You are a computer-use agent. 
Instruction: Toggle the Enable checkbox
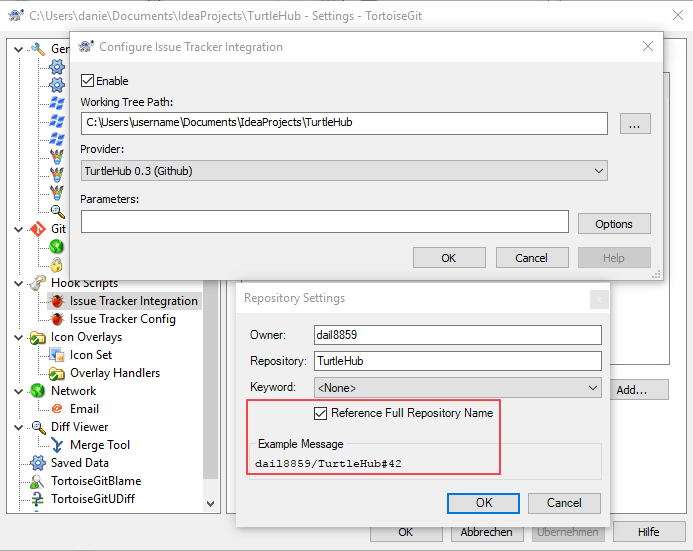(87, 81)
